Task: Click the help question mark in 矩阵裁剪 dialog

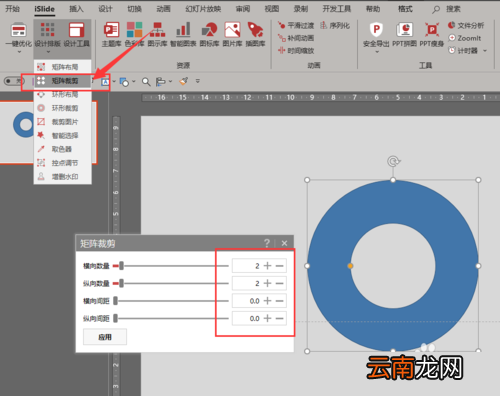Action: coord(267,243)
